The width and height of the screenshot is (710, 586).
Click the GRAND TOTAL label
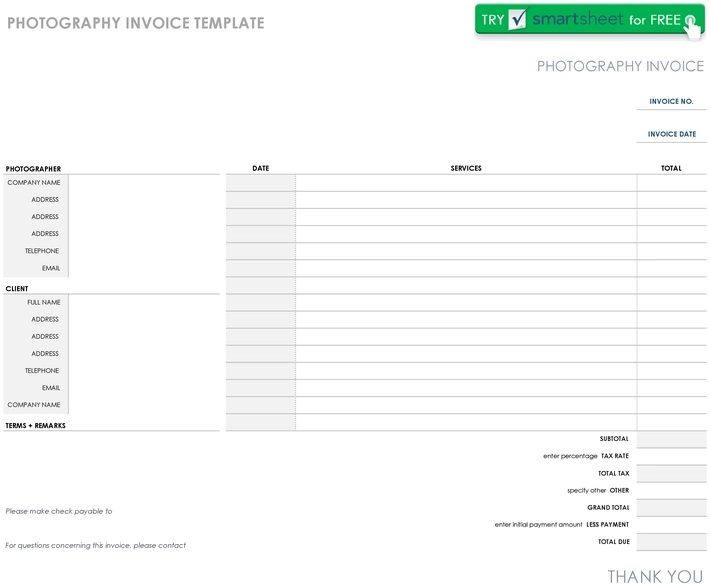point(608,508)
